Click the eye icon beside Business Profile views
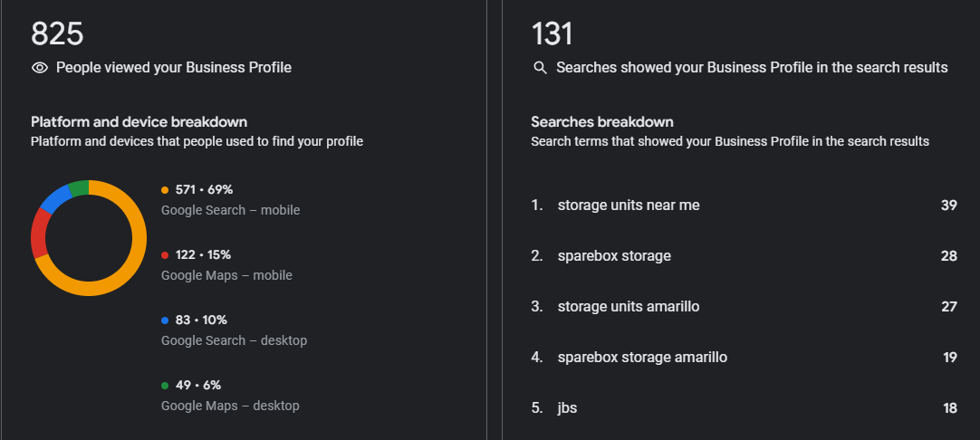The width and height of the screenshot is (980, 440). pos(39,68)
